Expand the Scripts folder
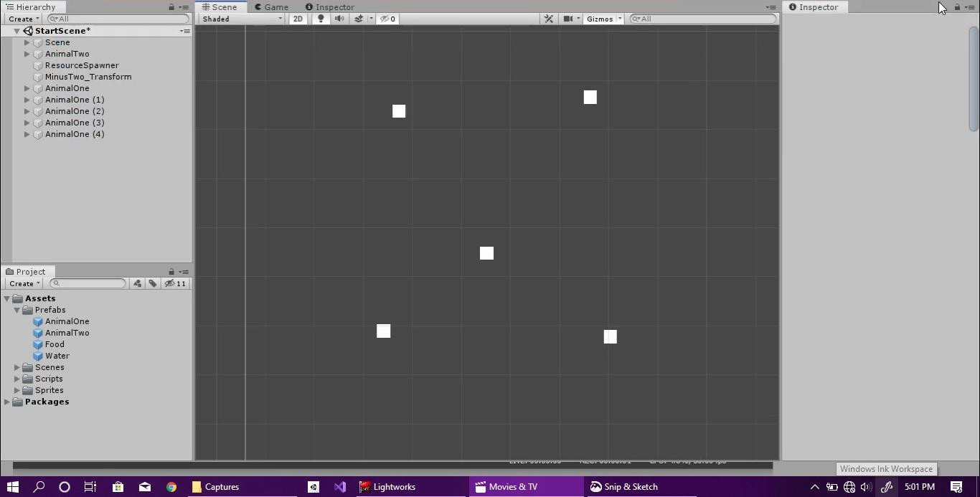980x497 pixels. click(17, 379)
